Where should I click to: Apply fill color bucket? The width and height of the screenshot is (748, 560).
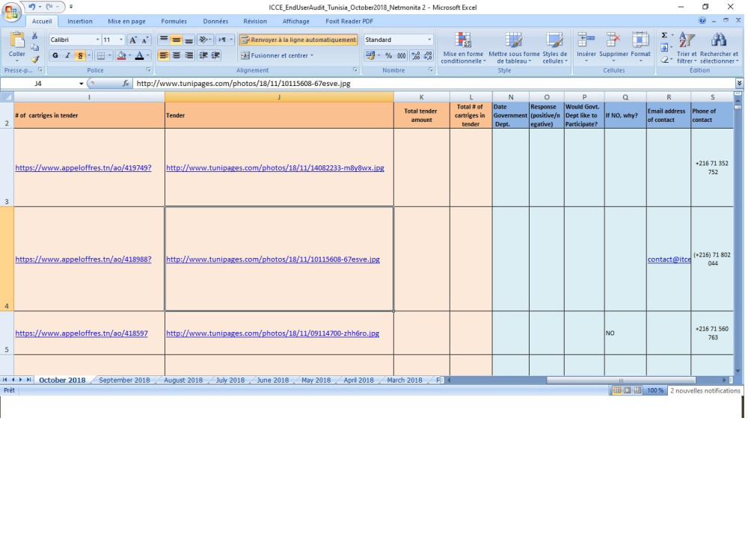tap(121, 56)
